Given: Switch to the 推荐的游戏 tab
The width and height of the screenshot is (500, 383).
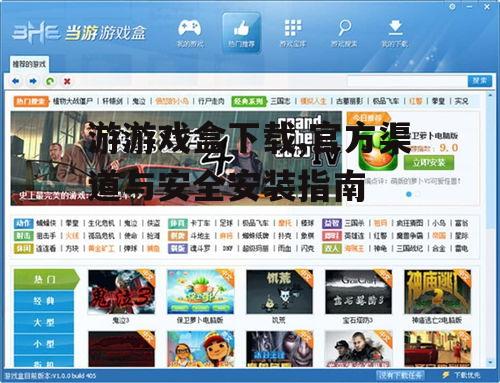Looking at the screenshot, I should [x=29, y=64].
